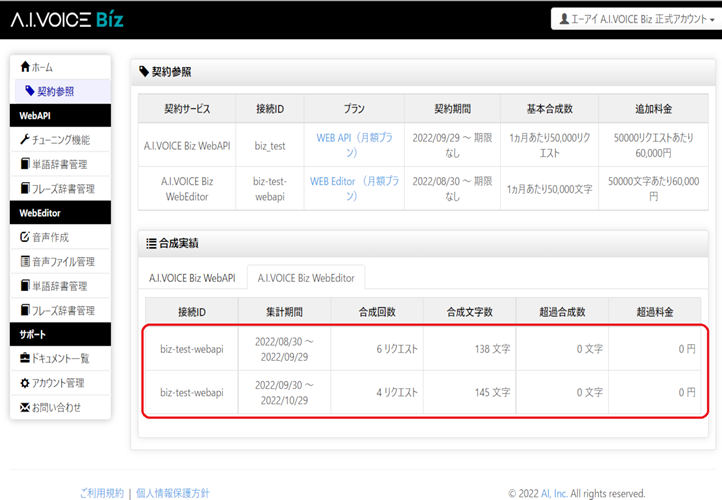The image size is (722, 500).
Task: Click the 4 リクエスト cell
Action: coord(377,392)
